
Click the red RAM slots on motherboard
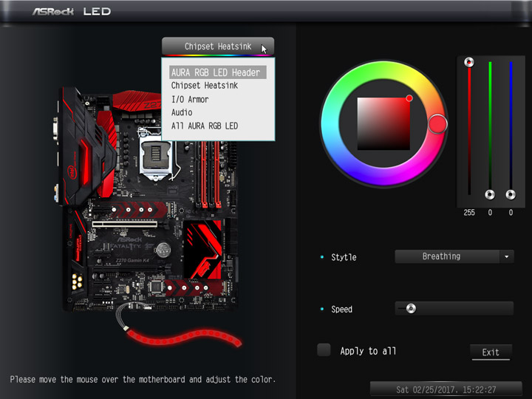coord(209,174)
